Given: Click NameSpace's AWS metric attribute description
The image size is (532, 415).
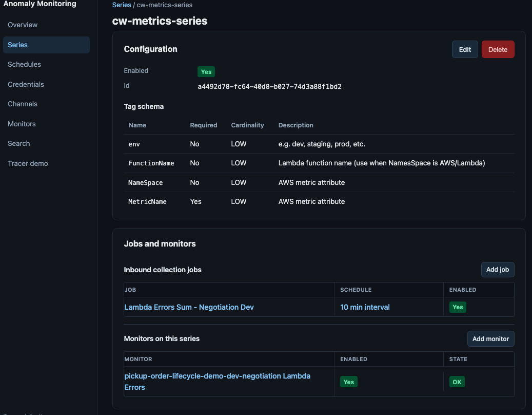Looking at the screenshot, I should pyautogui.click(x=311, y=182).
